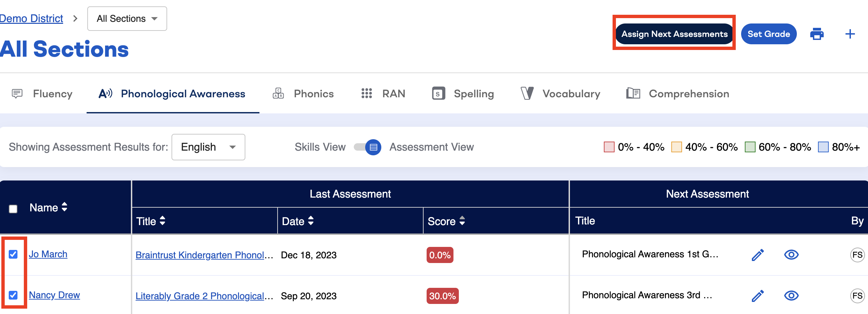Edit Jo March's next assessment pencil icon

[x=758, y=255]
